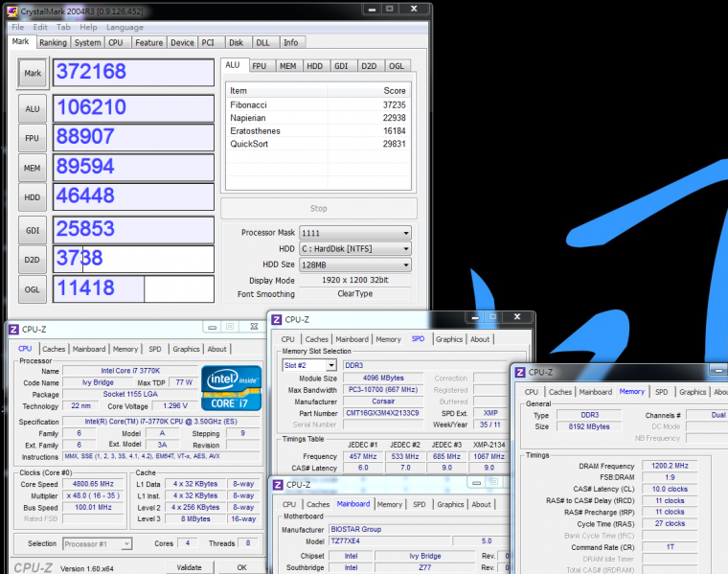Click the CrystalMark title bar app icon
This screenshot has width=728, height=574.
[x=11, y=11]
